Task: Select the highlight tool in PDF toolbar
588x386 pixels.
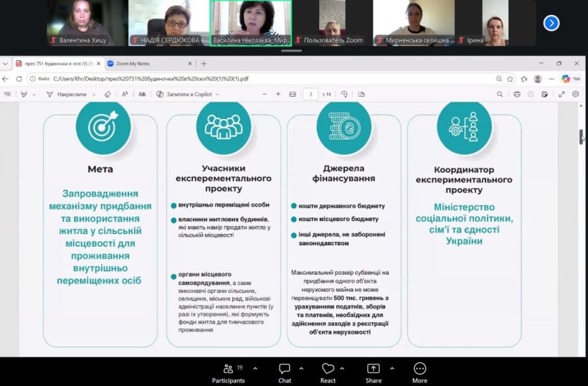Action: 24,95
